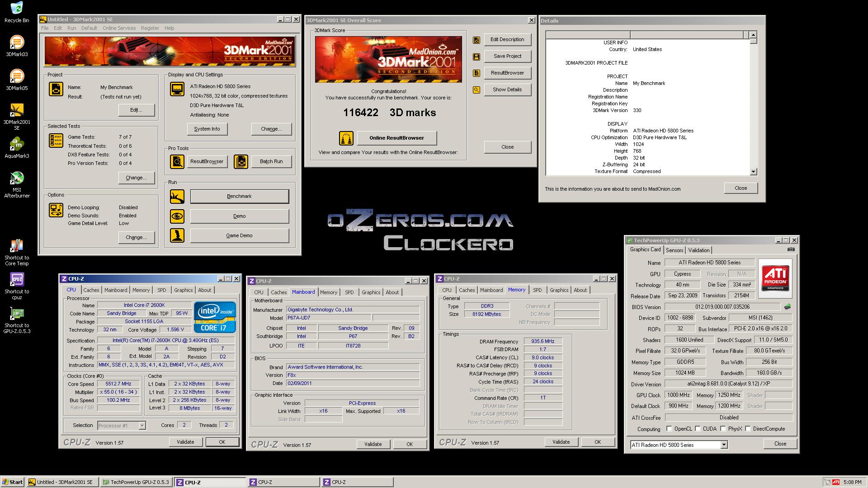Click the Edit Description icon in score window
868x488 pixels.
tap(476, 40)
